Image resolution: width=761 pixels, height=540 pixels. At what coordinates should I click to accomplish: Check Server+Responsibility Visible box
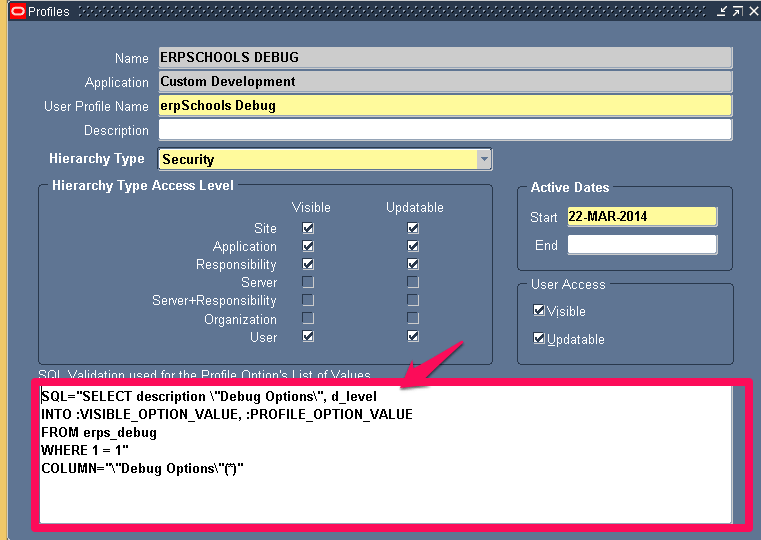(x=308, y=300)
